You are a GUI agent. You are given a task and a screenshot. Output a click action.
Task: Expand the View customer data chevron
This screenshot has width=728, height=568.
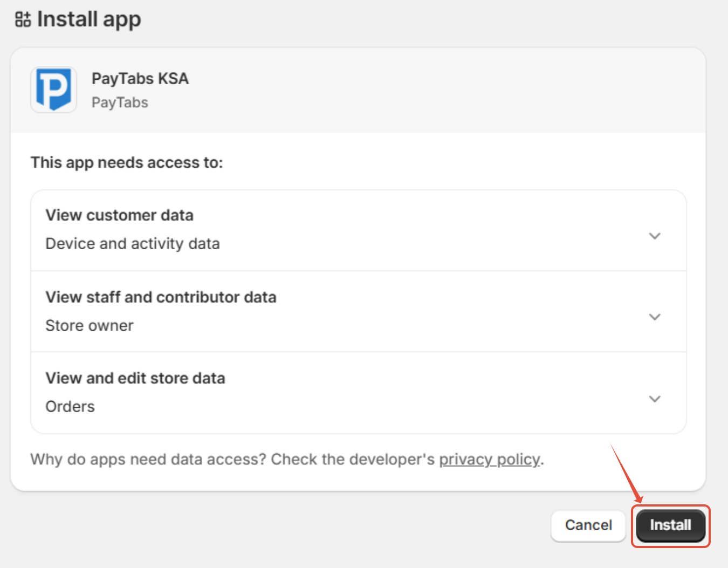click(x=655, y=236)
